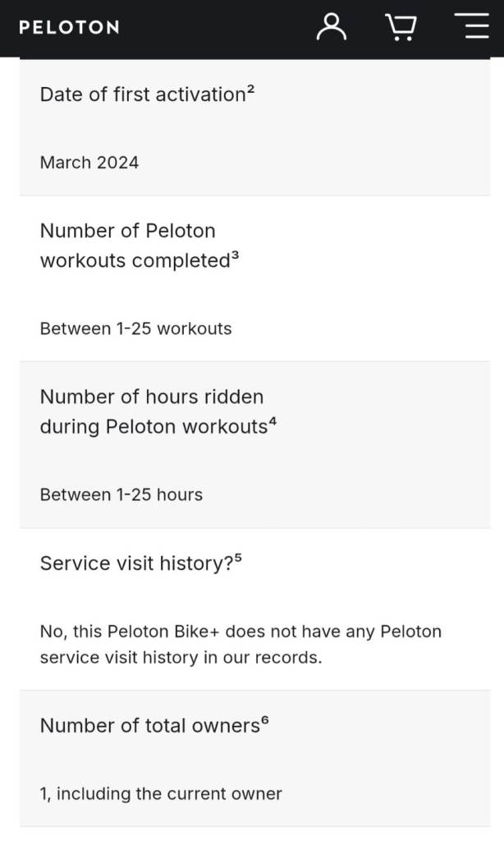
Task: Open the account profile icon
Action: pyautogui.click(x=332, y=26)
